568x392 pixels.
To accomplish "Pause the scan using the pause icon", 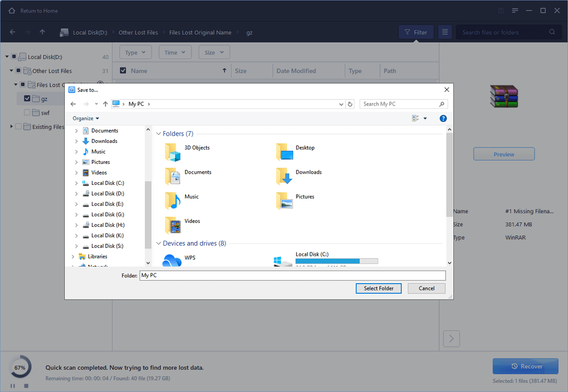I will coord(13,386).
